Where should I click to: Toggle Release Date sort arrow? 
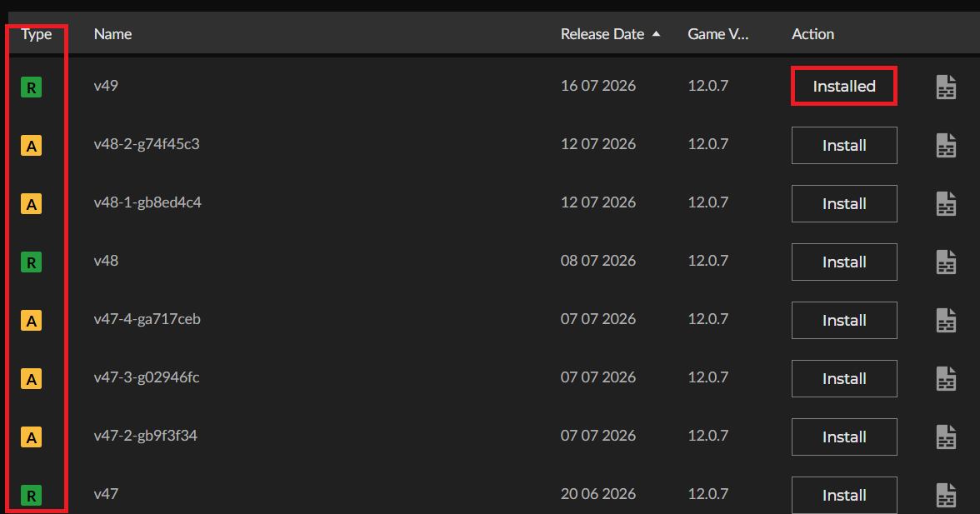tap(657, 33)
